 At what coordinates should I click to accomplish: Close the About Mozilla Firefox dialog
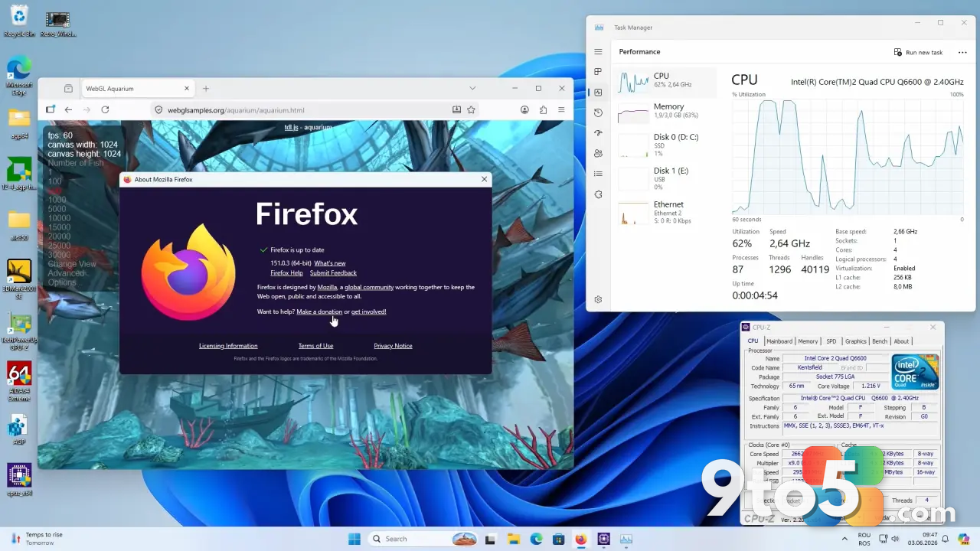click(484, 179)
